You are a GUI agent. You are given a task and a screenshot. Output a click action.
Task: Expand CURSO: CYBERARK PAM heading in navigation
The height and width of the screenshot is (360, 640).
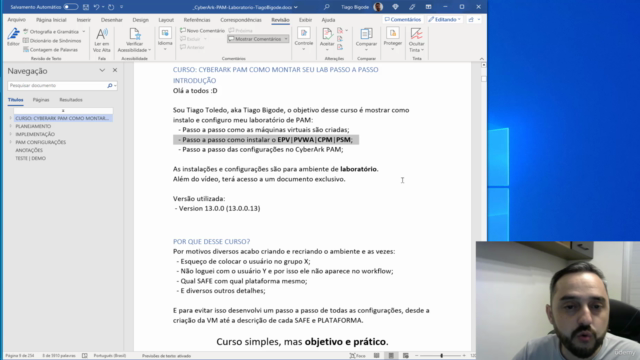[10, 118]
